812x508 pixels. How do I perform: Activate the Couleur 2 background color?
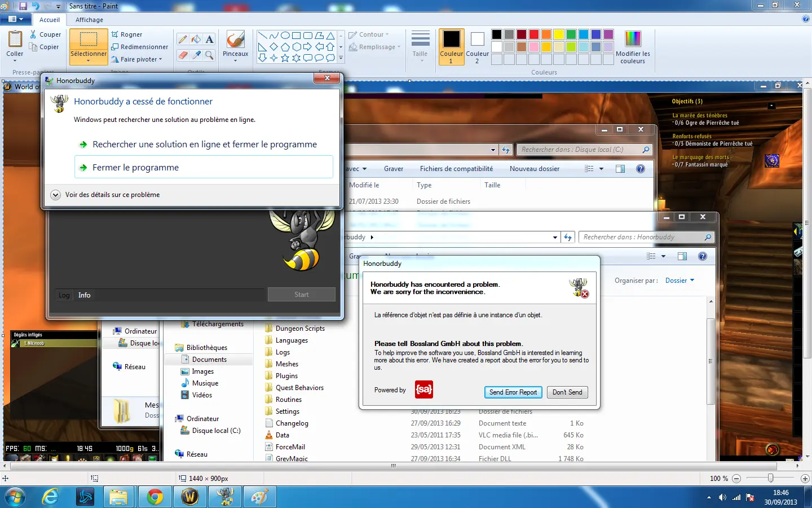tap(477, 46)
